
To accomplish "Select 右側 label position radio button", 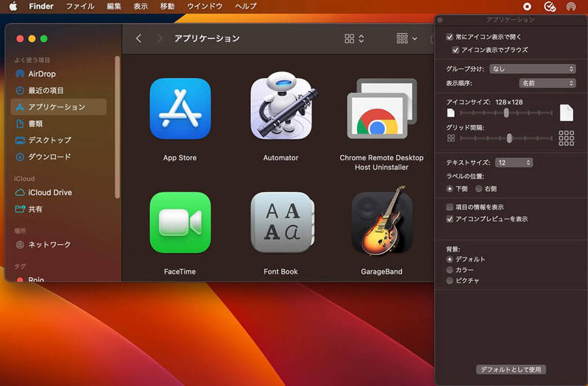I will 478,189.
